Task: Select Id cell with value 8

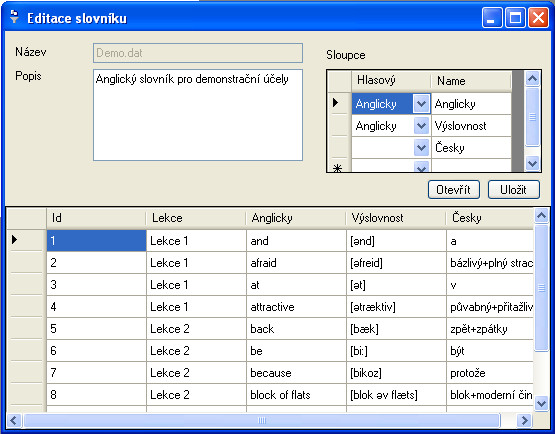Action: pos(96,395)
